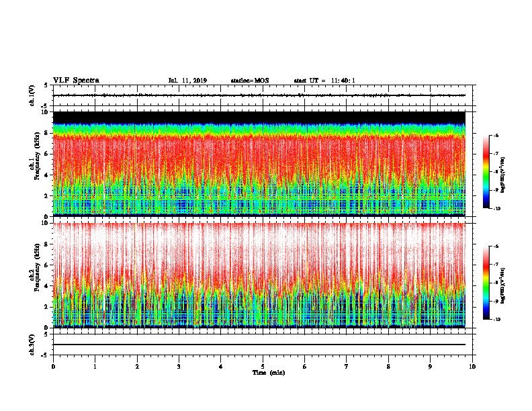This screenshot has height=411, width=532.
Task: Click time axis tick label "9"
Action: [430, 367]
